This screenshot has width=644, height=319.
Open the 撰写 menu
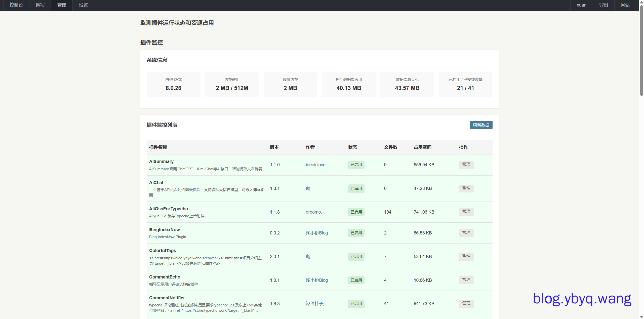40,5
